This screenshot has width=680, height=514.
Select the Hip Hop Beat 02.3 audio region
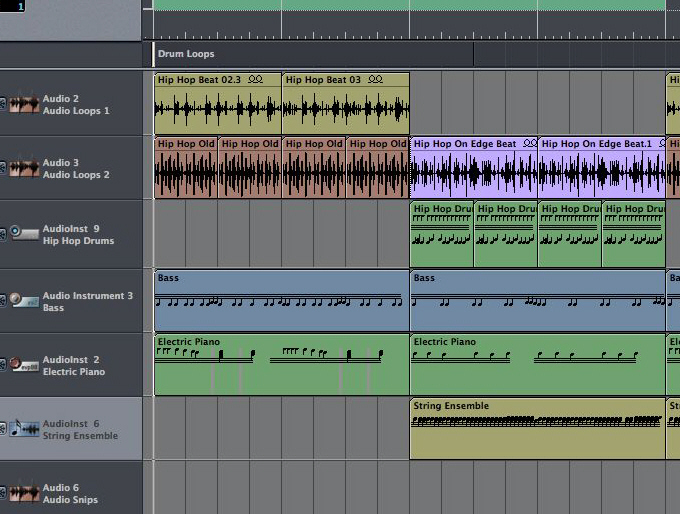218,104
